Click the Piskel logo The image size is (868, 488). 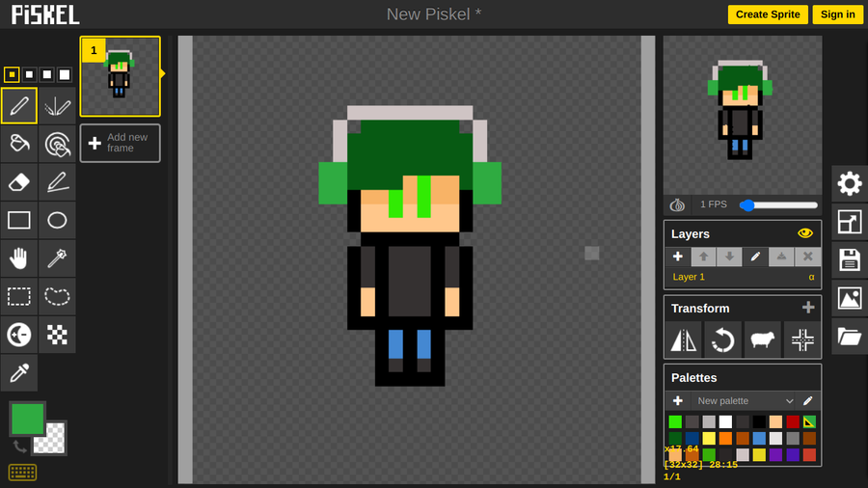click(x=45, y=14)
